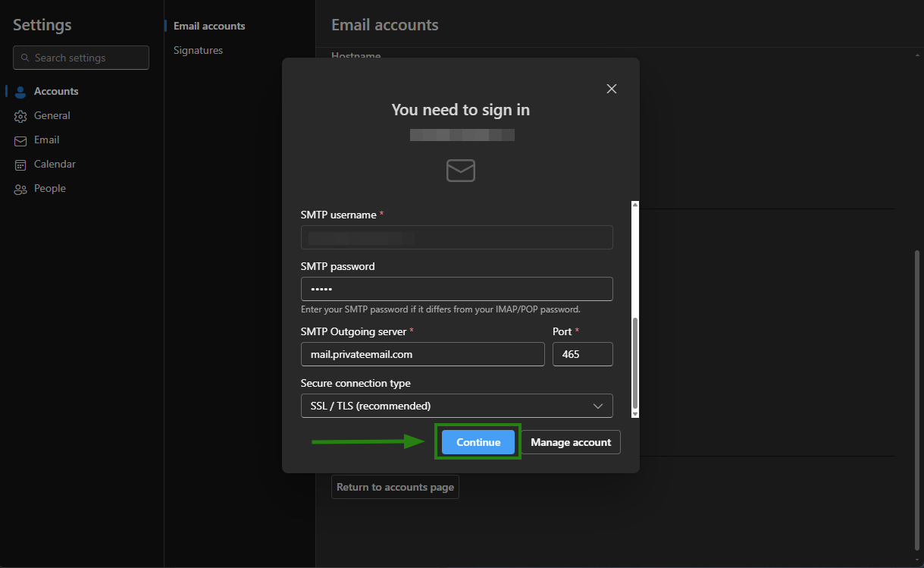924x568 pixels.
Task: Click the Email envelope icon in sidebar
Action: pos(20,140)
